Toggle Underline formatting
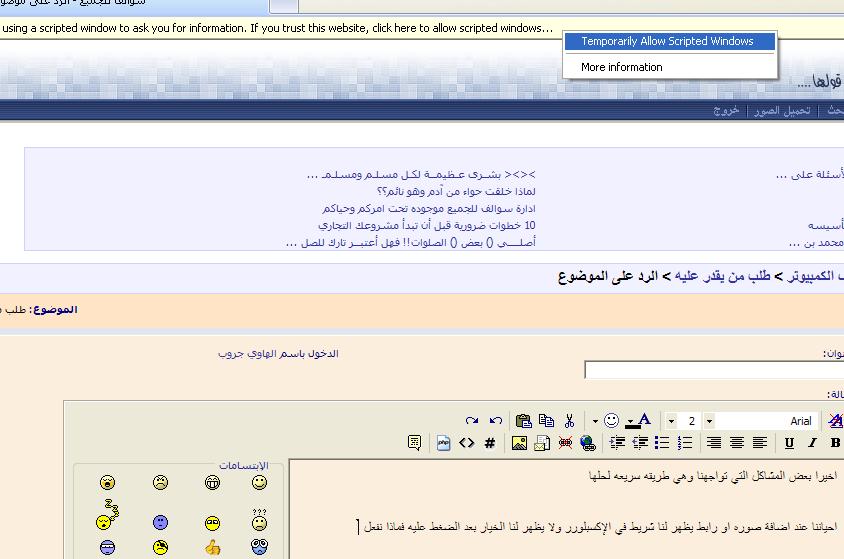This screenshot has width=844, height=559. [789, 443]
